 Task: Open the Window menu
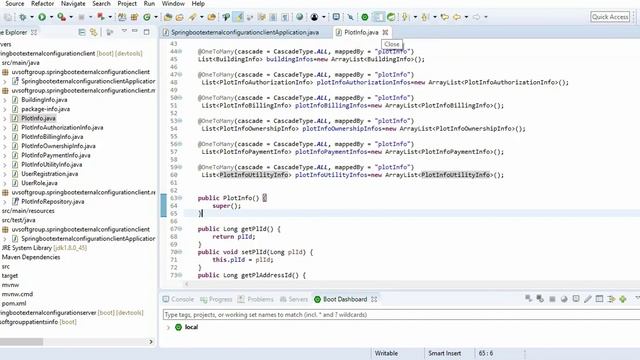pos(173,4)
